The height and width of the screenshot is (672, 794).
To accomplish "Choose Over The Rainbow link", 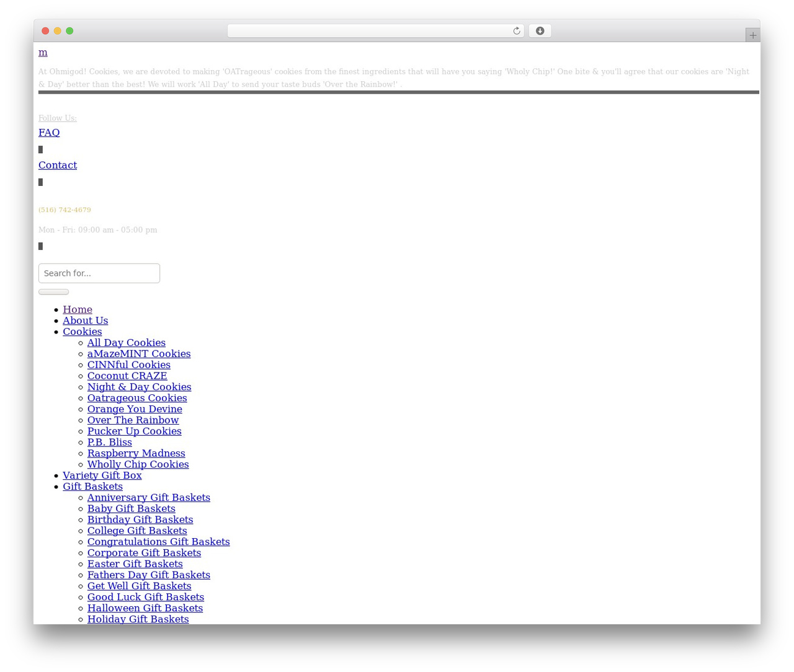I will (133, 420).
